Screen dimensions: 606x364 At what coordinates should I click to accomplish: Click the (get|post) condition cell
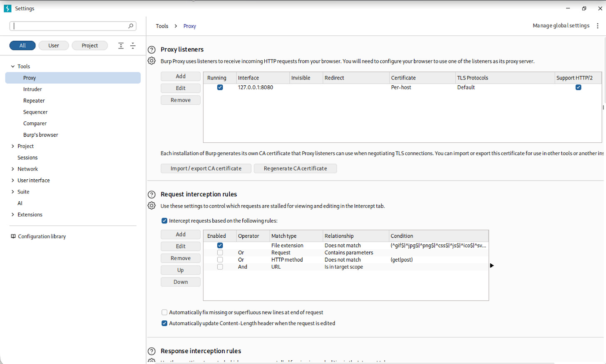[438, 260]
